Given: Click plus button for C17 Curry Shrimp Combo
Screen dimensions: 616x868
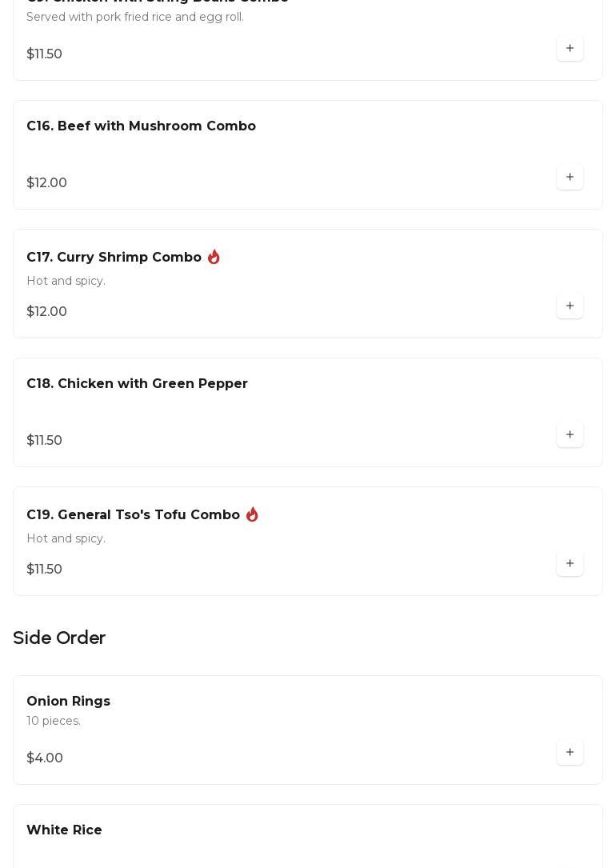Looking at the screenshot, I should click(x=570, y=306).
